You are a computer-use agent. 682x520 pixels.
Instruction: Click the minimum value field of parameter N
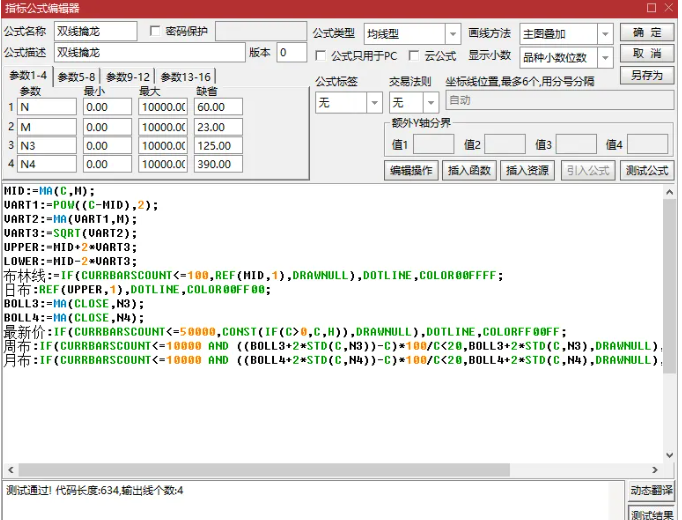(x=107, y=107)
